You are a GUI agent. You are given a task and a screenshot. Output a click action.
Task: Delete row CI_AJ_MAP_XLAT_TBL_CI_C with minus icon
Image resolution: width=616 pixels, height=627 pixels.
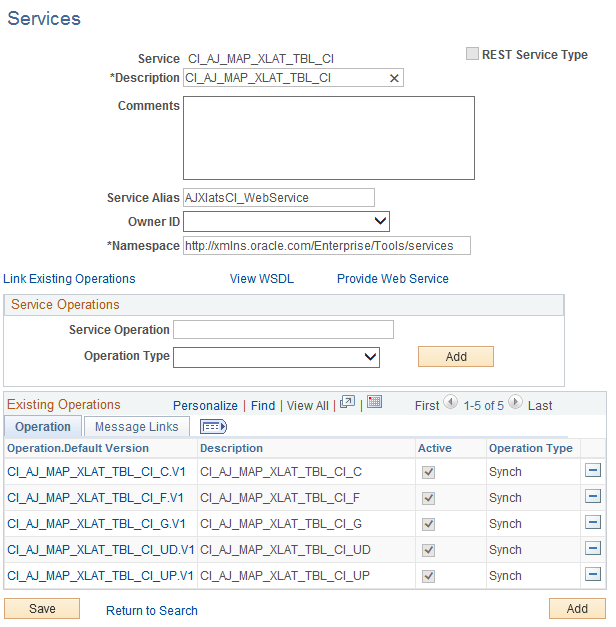click(x=593, y=470)
